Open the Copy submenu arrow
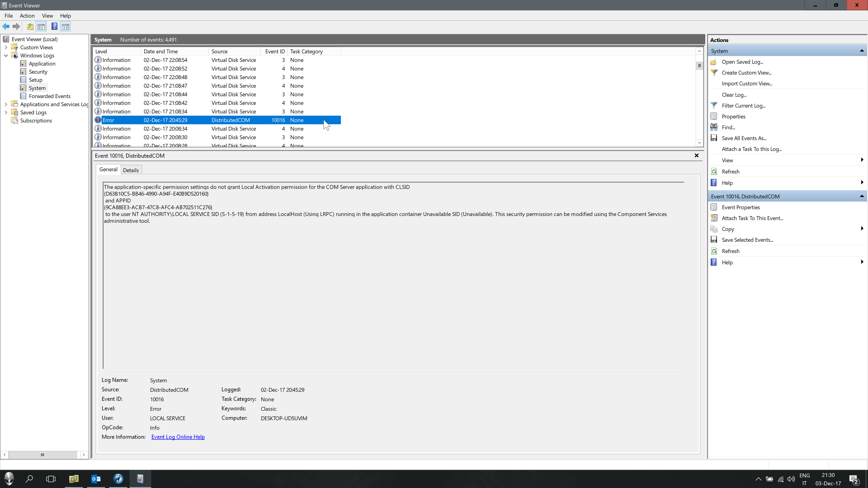 pyautogui.click(x=862, y=229)
